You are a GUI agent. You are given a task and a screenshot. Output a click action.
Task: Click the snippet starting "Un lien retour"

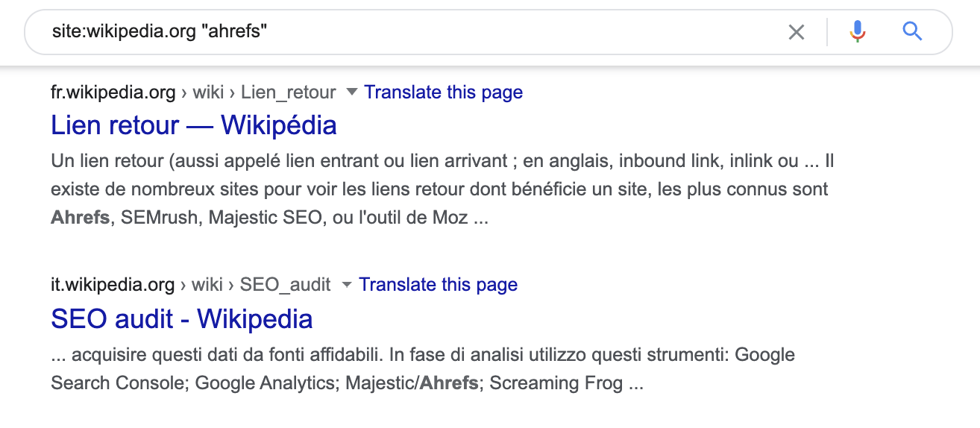[x=440, y=161]
